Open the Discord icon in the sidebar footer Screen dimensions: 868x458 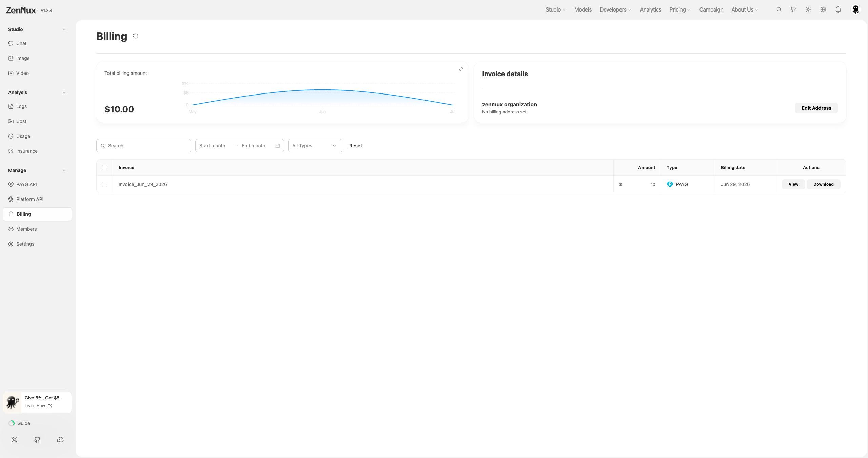click(60, 440)
